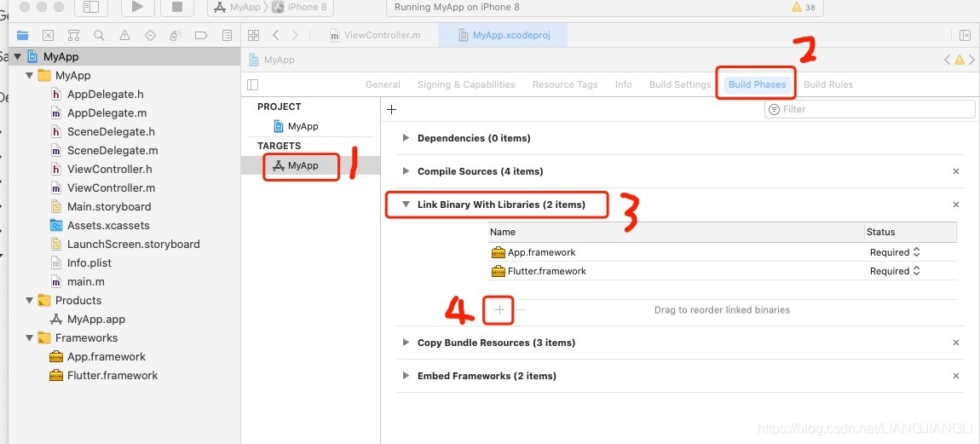Remove Link Binary With Libraries phase

[x=955, y=205]
